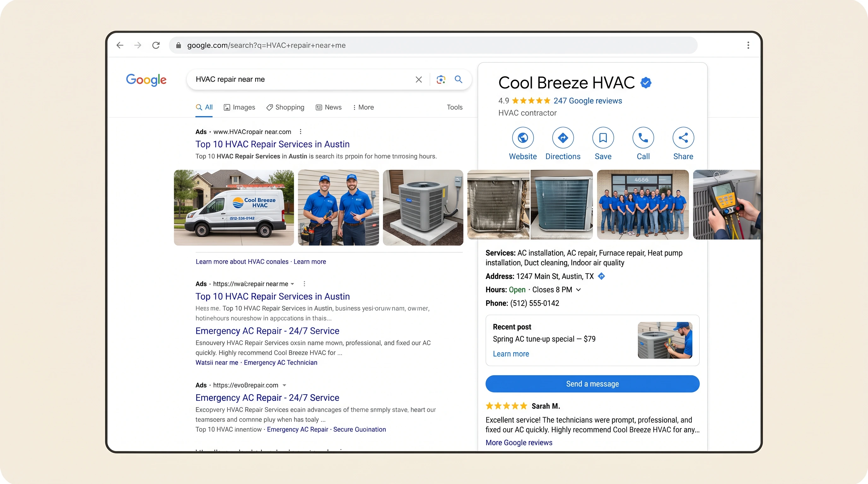This screenshot has height=484, width=868.
Task: Get Directions to Cool Breeze HVAC
Action: [x=563, y=138]
